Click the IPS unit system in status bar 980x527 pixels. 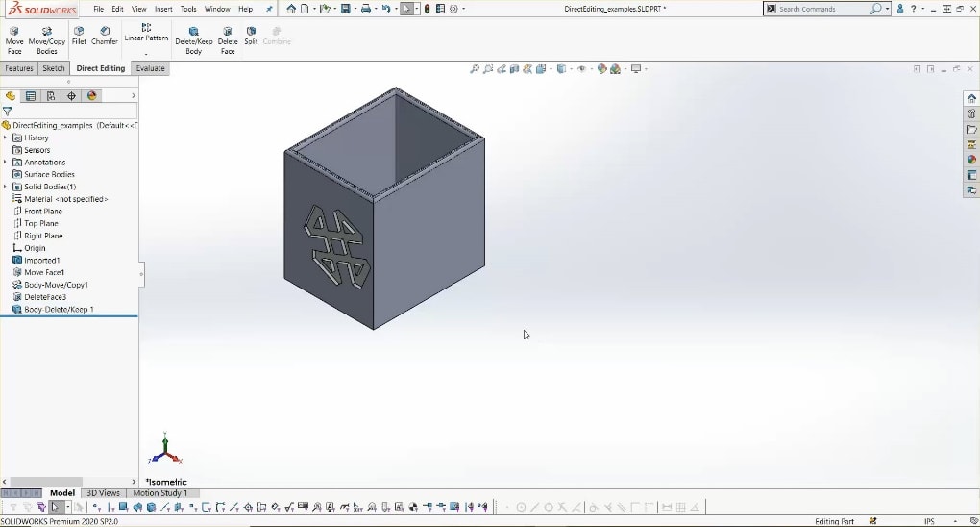click(929, 521)
